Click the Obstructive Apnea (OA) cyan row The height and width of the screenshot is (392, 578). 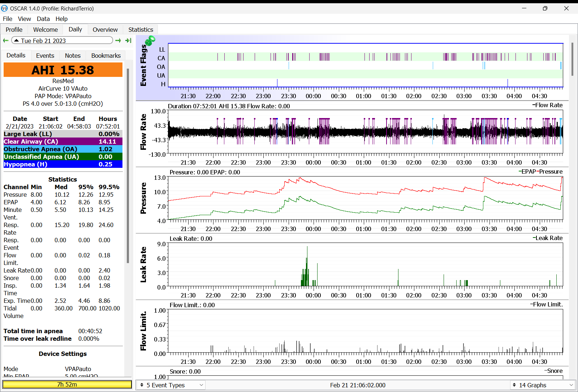coord(63,149)
